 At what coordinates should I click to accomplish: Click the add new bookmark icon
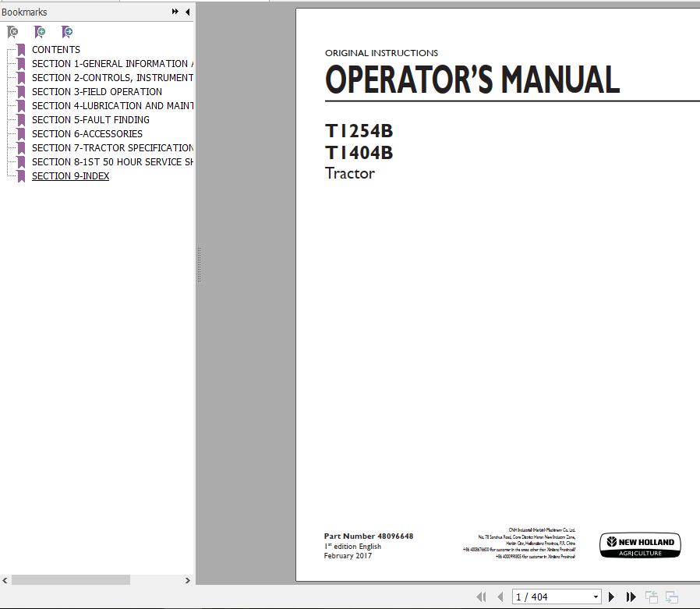40,32
